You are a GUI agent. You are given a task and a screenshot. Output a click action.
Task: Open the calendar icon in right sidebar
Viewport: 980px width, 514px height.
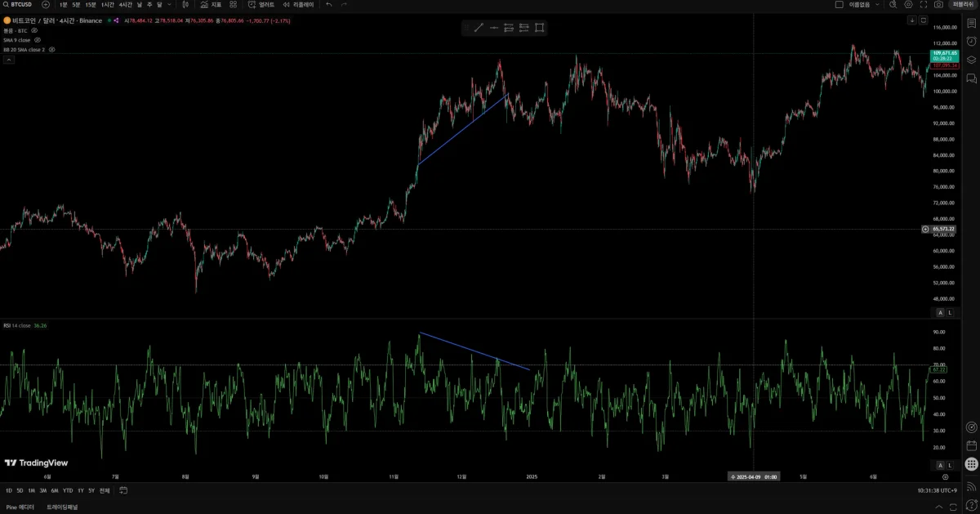pyautogui.click(x=971, y=445)
